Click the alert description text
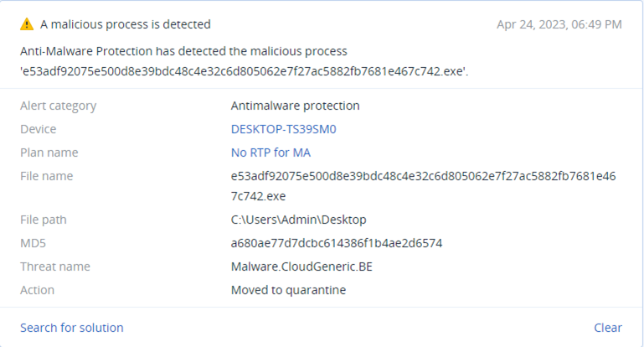 point(245,61)
